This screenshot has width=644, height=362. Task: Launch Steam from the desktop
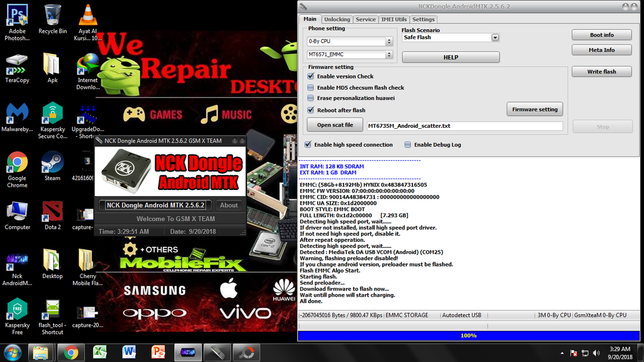52,166
